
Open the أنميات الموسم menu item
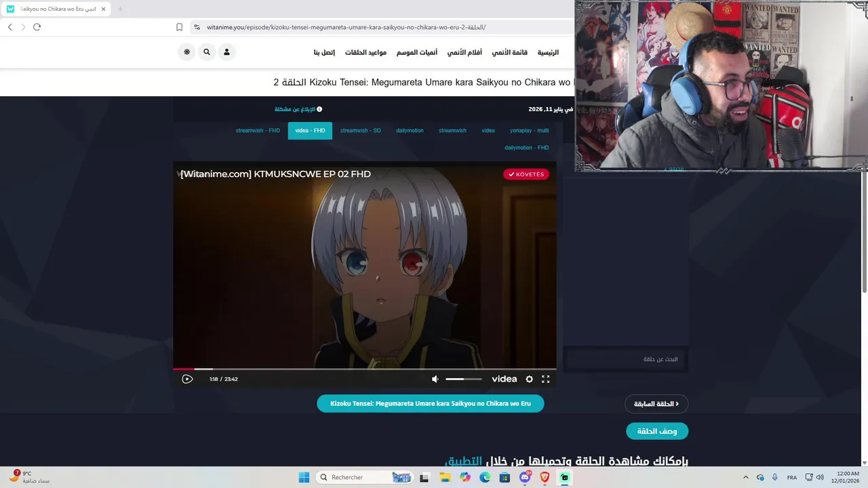click(417, 52)
